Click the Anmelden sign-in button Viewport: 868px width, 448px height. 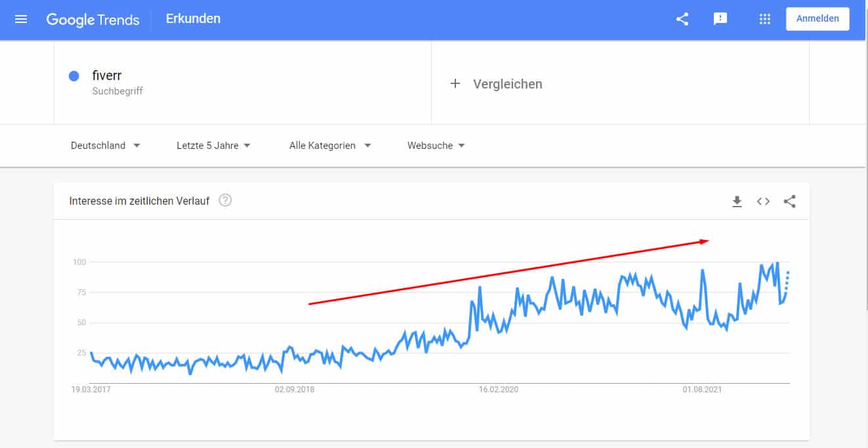pyautogui.click(x=817, y=19)
